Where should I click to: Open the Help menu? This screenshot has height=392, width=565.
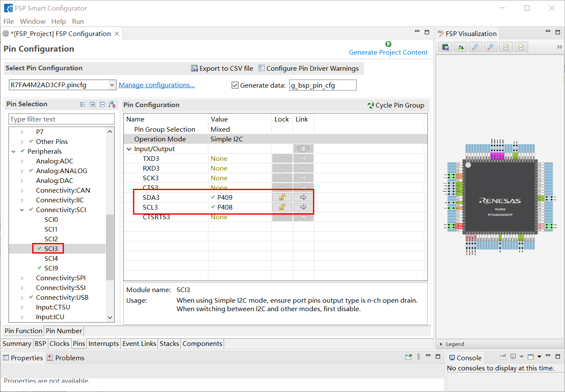[x=58, y=21]
